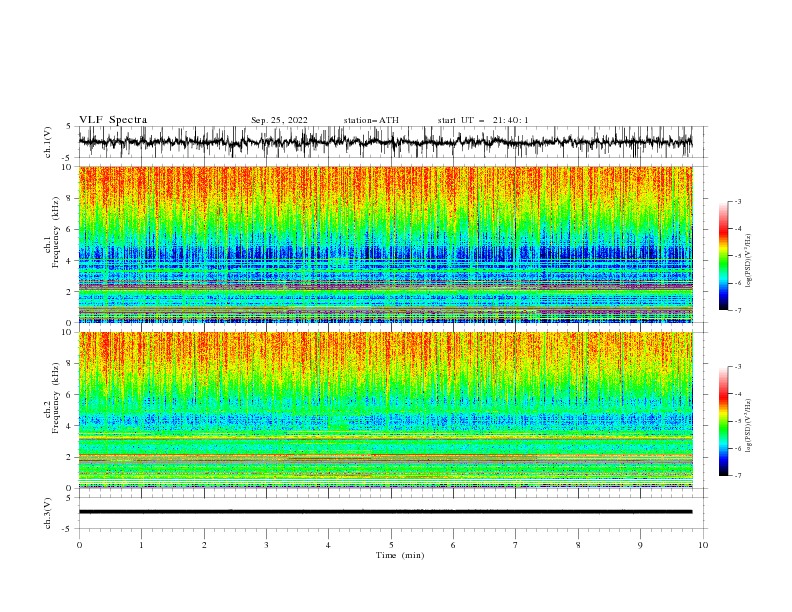This screenshot has width=792, height=612.
Task: Click the "ch.3(V)" axis label
Action: [x=48, y=513]
